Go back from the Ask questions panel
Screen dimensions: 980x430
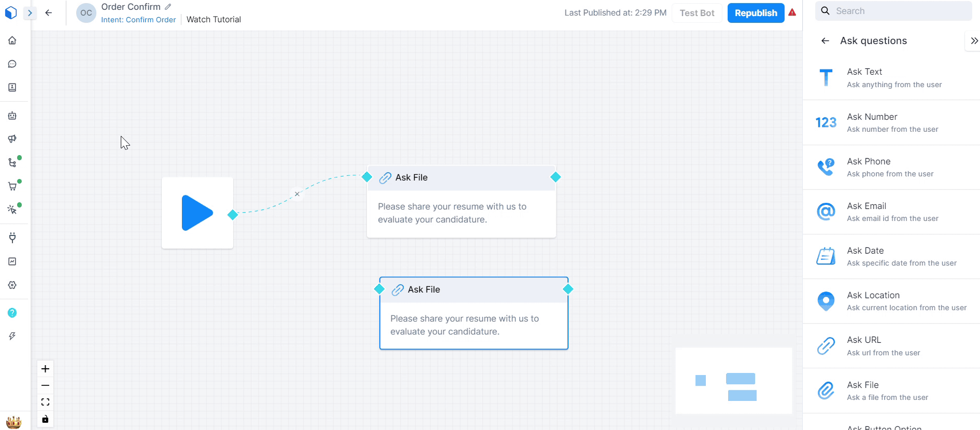click(x=825, y=41)
